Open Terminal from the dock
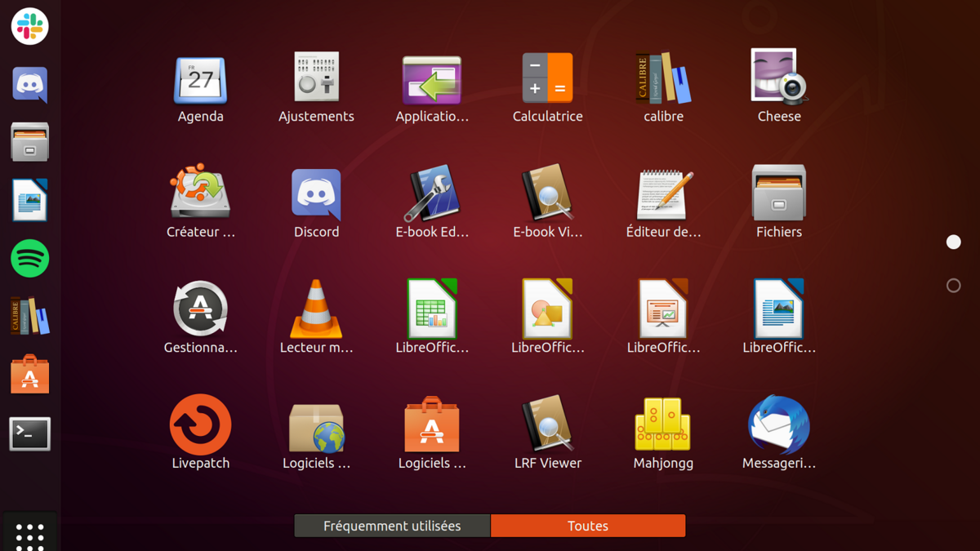This screenshot has width=980, height=551. point(30,434)
